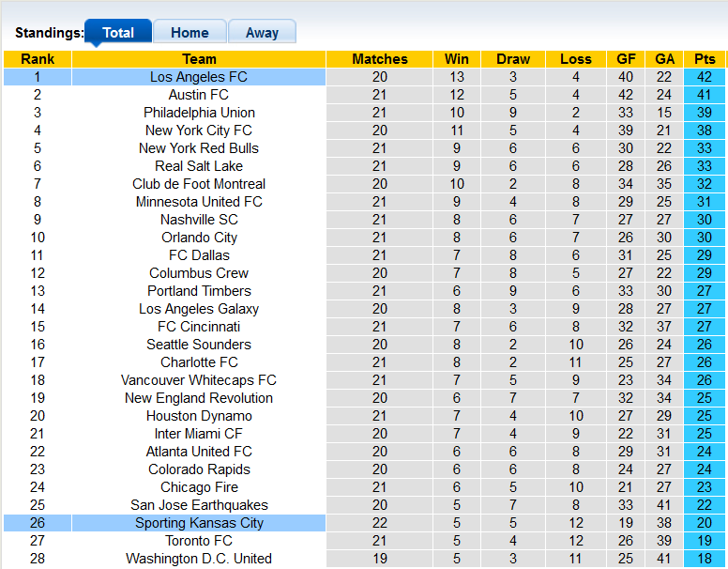Select New York City FC row

(199, 131)
